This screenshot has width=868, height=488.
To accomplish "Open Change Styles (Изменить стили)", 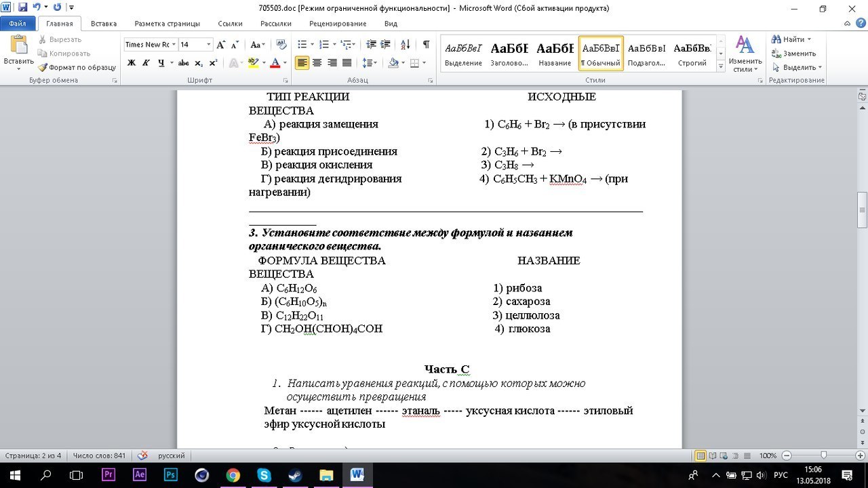I will coord(745,54).
